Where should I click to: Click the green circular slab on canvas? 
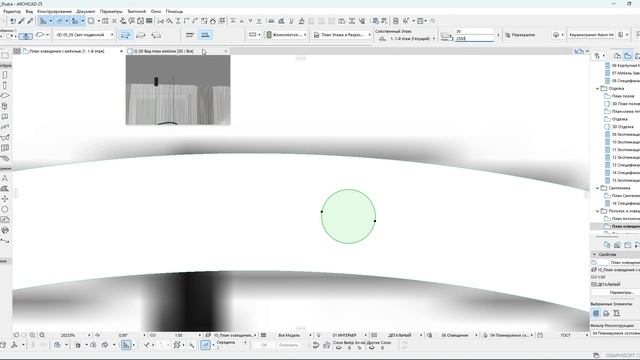click(x=348, y=216)
